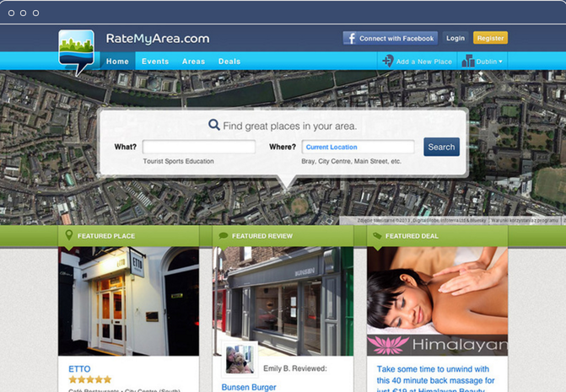Click 'Find great places in your area.' heading
The image size is (566, 392).
[x=290, y=126]
